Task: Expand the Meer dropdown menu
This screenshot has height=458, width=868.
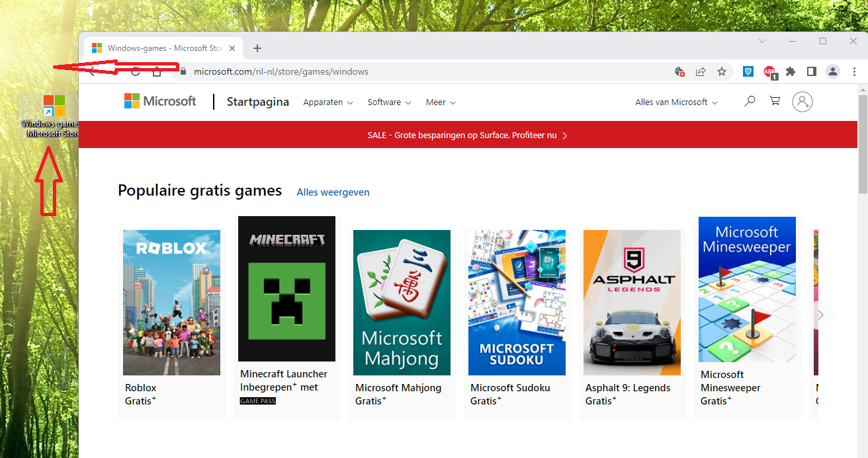Action: (441, 102)
